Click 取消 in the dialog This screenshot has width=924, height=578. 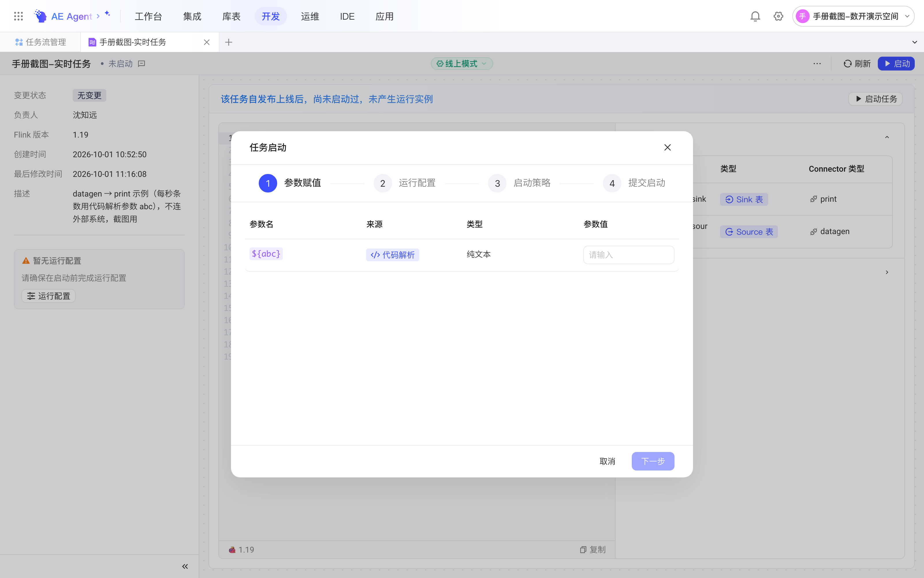point(607,461)
